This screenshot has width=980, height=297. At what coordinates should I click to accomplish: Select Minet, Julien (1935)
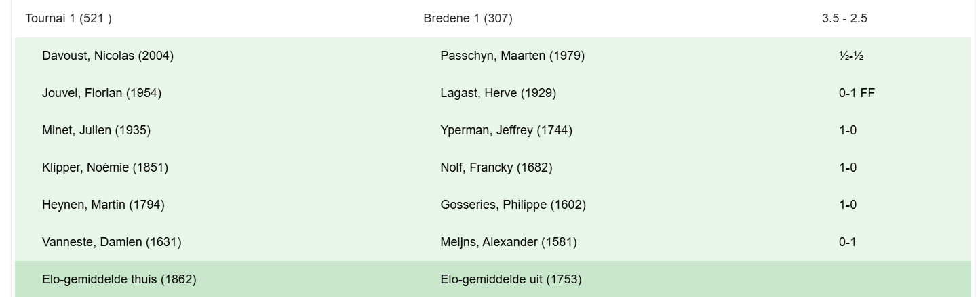coord(96,130)
